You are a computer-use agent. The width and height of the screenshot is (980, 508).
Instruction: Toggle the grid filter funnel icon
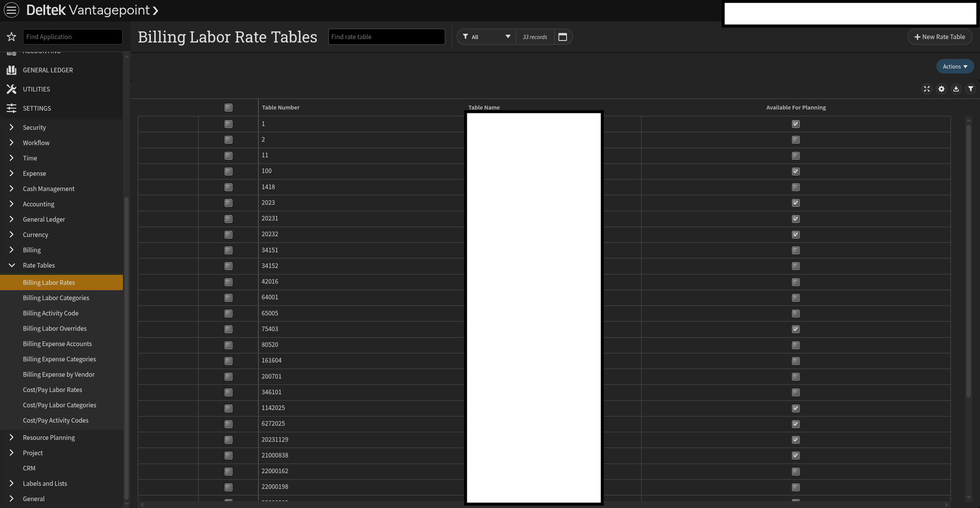coord(970,89)
